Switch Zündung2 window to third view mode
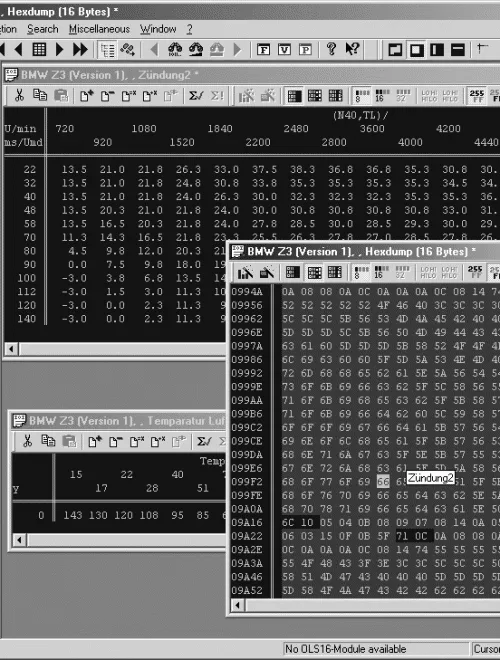 (335, 96)
